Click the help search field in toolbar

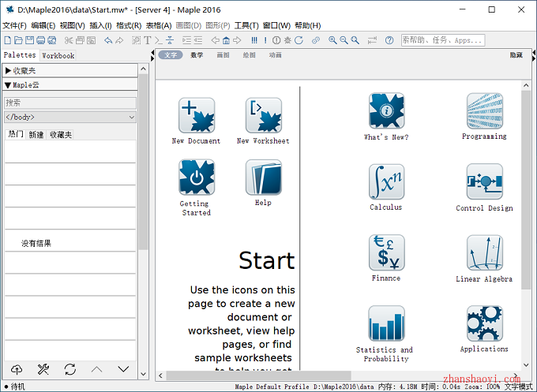coord(443,40)
